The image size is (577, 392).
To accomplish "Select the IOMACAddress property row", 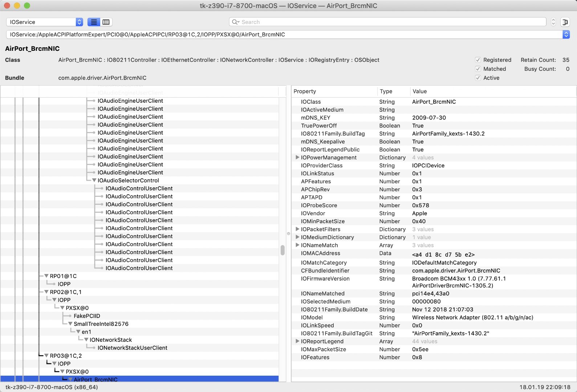I will coord(434,254).
